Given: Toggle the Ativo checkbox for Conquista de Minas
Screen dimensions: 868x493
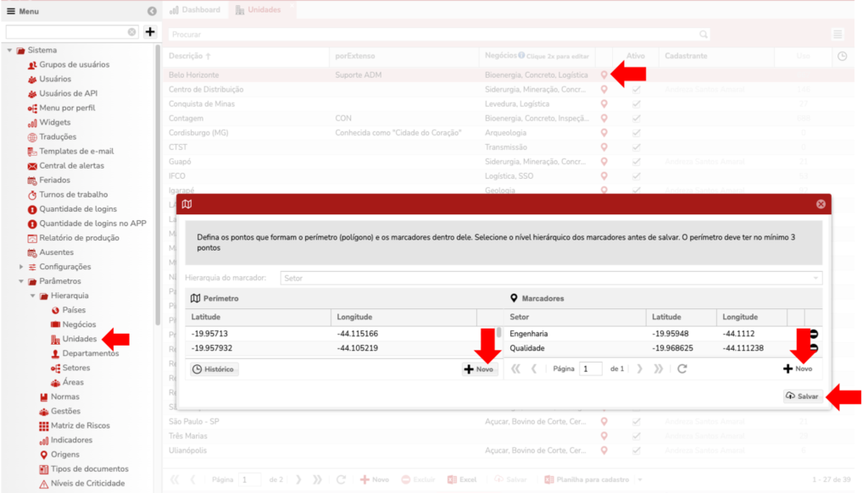Looking at the screenshot, I should [636, 103].
